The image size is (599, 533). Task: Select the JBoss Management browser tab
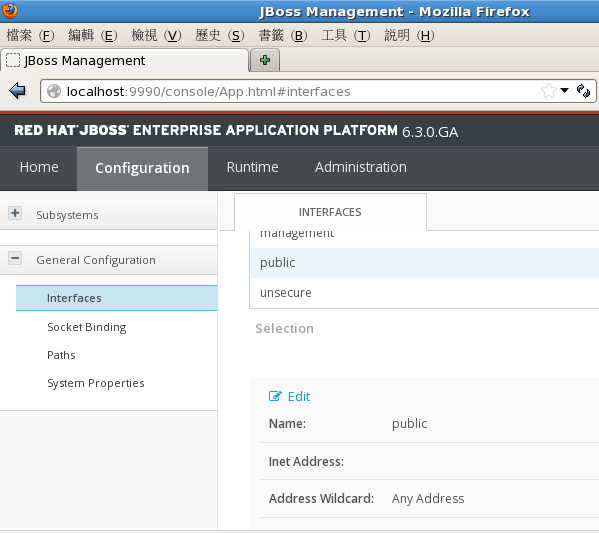point(124,60)
